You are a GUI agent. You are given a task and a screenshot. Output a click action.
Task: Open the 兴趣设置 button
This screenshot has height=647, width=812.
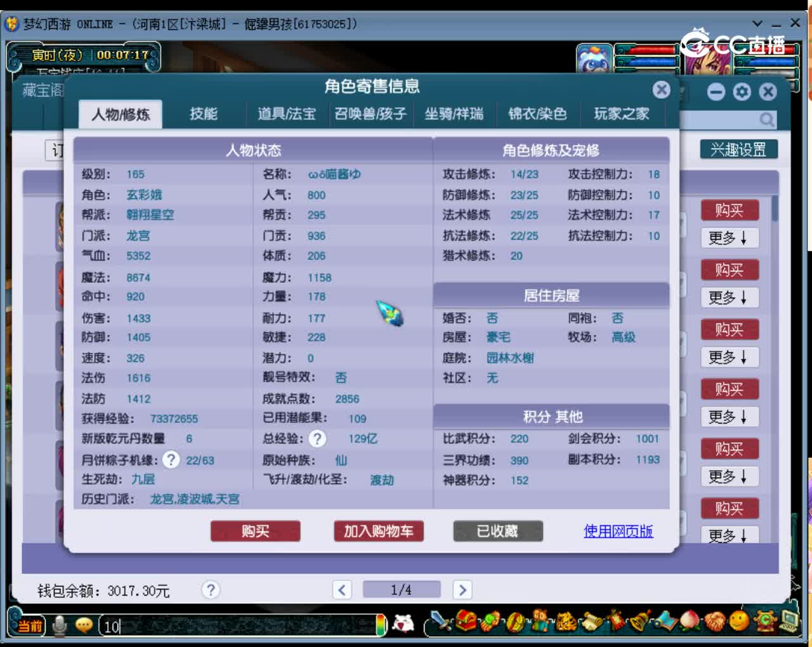click(739, 150)
